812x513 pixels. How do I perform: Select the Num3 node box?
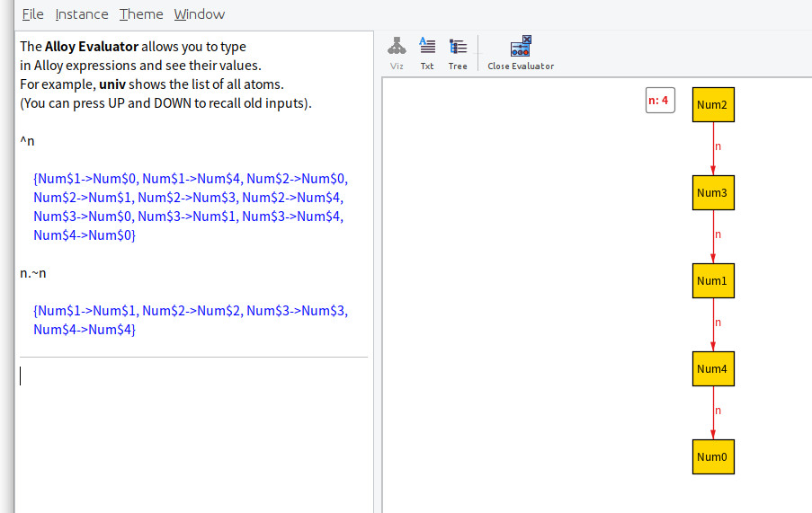(x=713, y=192)
